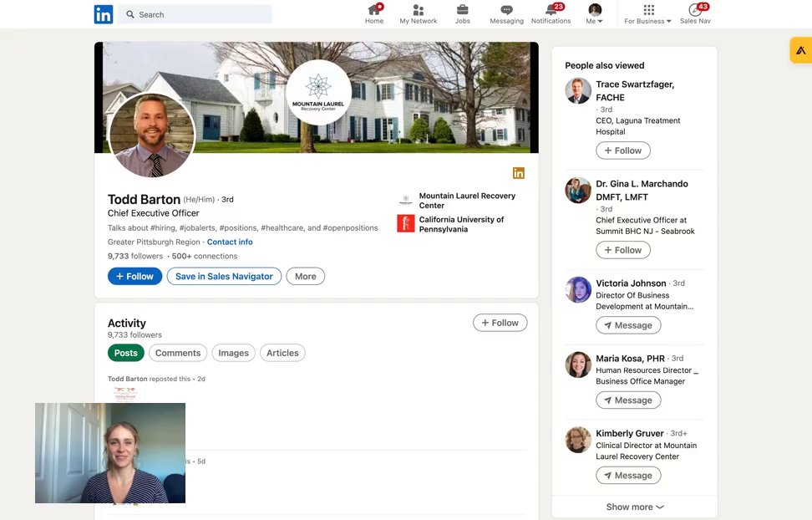
Task: Click the Search input field
Action: pyautogui.click(x=195, y=14)
